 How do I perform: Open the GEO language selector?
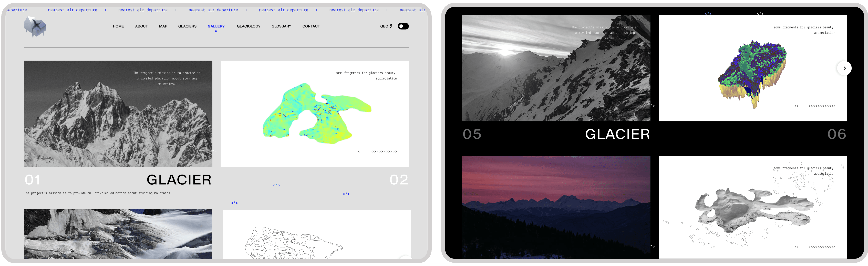coord(386,26)
